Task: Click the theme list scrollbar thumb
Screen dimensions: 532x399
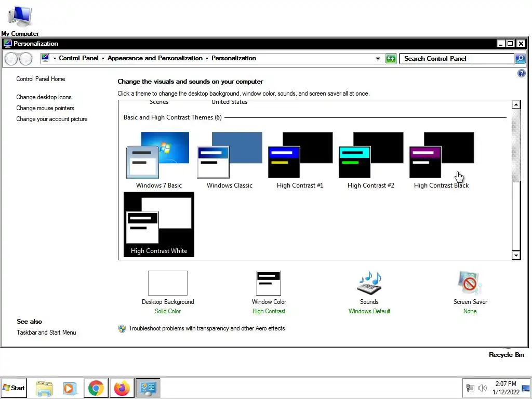Action: 516,216
